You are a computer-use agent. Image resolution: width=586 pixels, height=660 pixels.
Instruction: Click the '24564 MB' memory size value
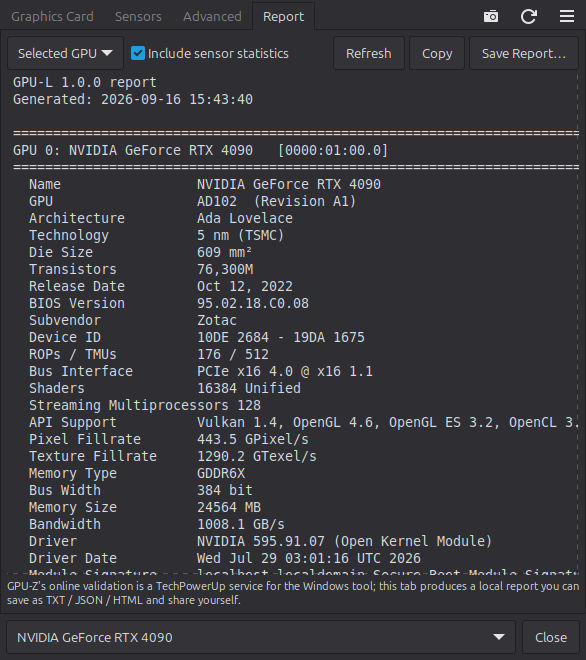point(229,507)
